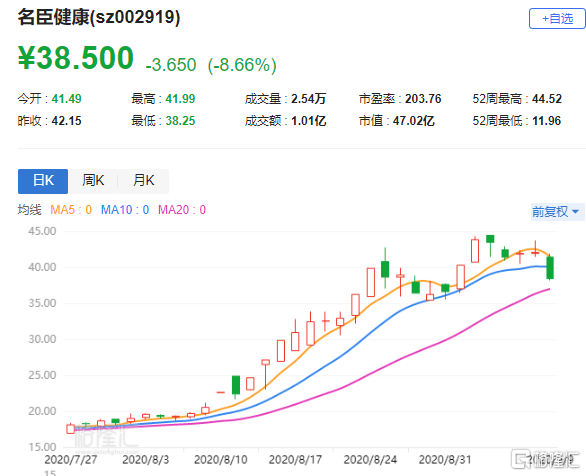
Task: Click the 成交额 value 1.01亿
Action: 308,121
